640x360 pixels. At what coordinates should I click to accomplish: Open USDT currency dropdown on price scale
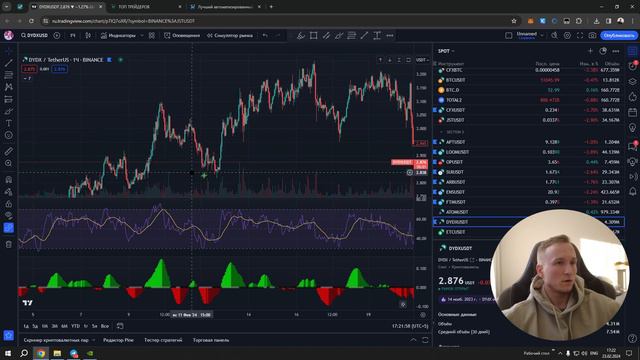click(x=422, y=60)
